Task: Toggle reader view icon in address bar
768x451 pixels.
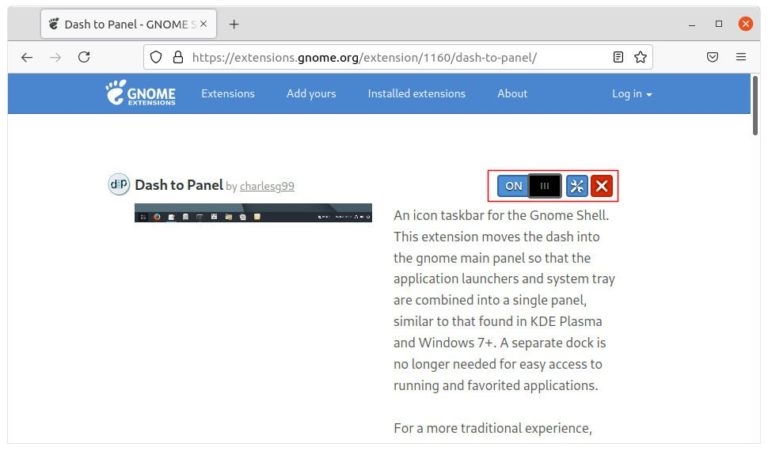Action: pyautogui.click(x=618, y=57)
